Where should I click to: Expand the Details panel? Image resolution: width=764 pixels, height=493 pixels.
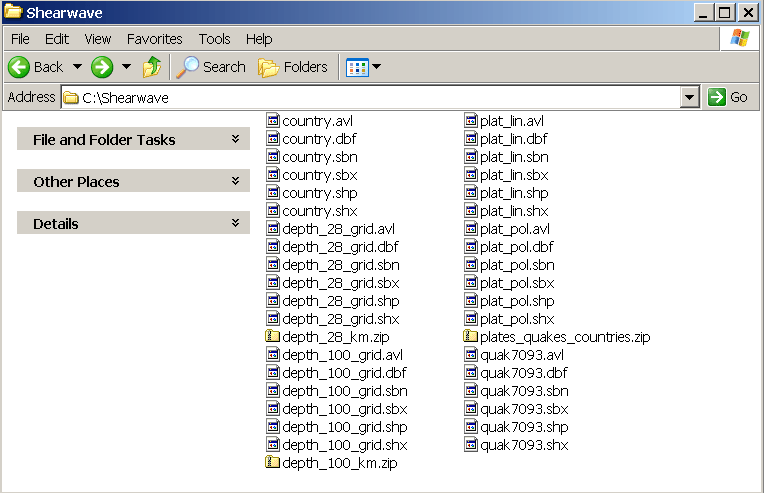click(x=133, y=223)
